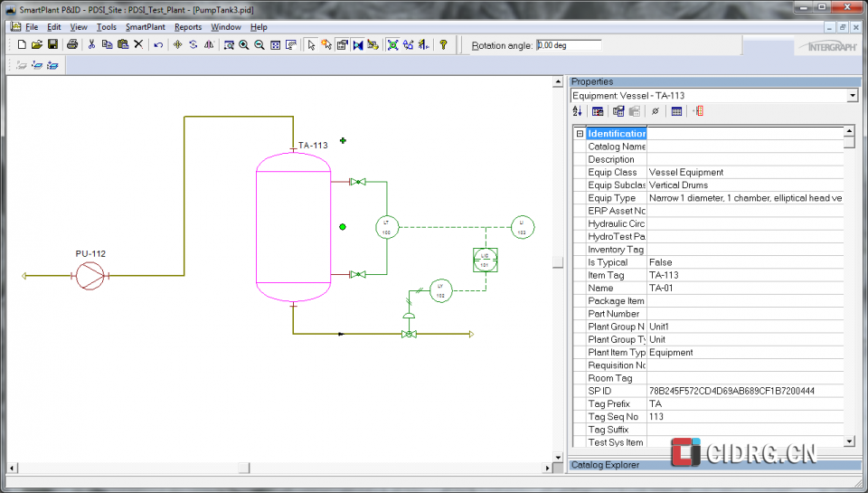Image resolution: width=868 pixels, height=493 pixels.
Task: Open the Catalog Explorer panel
Action: point(605,465)
